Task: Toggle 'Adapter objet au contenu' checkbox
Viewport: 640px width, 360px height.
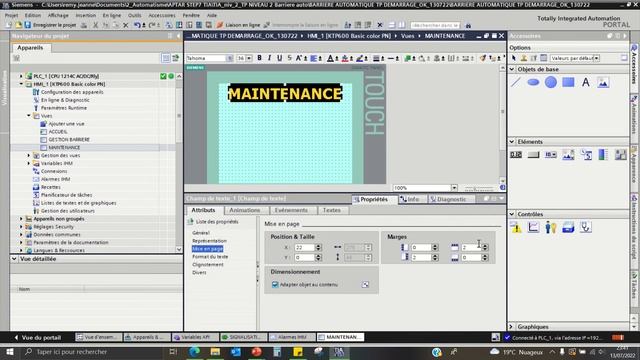Action: [x=275, y=284]
